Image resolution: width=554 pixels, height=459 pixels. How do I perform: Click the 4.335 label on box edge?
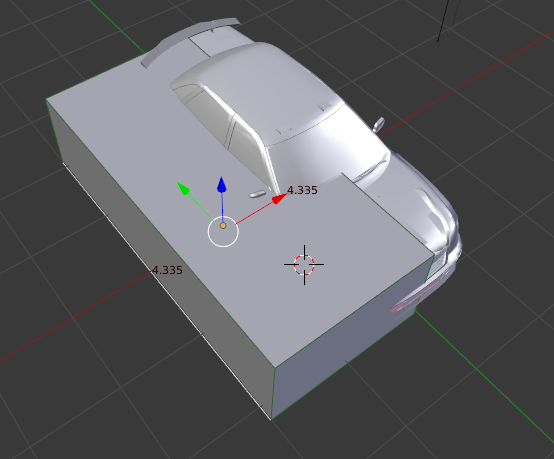167,270
